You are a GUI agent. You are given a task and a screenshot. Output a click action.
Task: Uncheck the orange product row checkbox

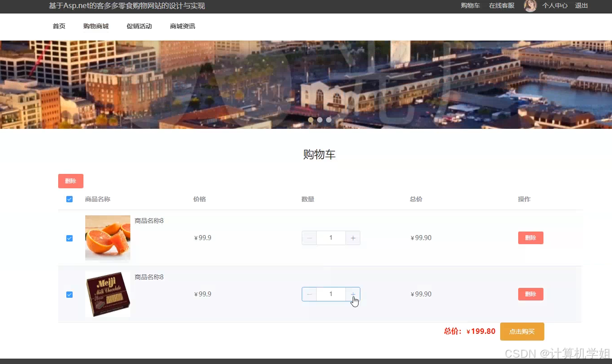(x=69, y=238)
